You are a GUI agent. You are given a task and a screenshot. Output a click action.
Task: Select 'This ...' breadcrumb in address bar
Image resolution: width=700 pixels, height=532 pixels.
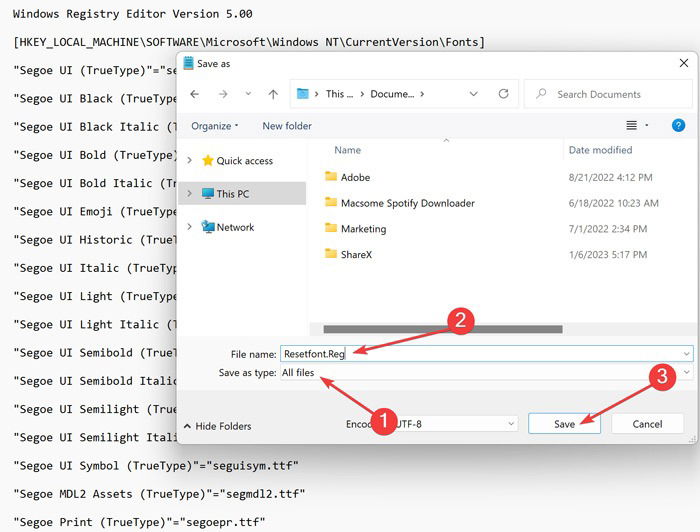tap(339, 94)
